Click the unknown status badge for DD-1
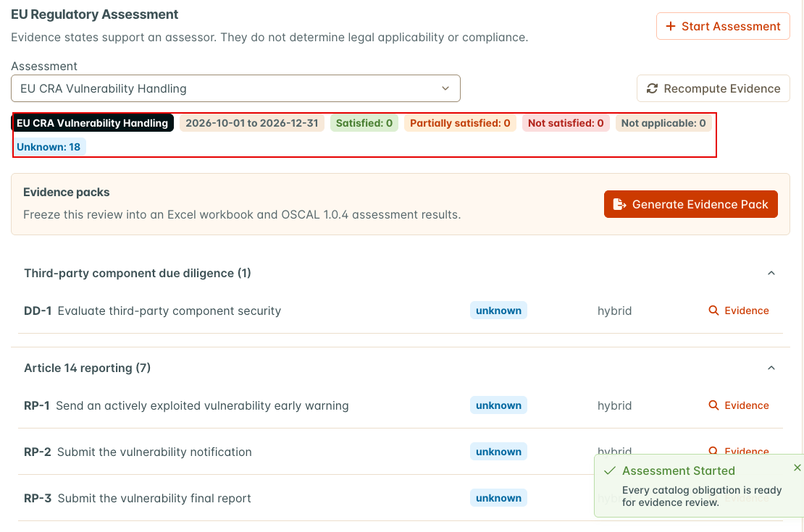Image resolution: width=804 pixels, height=532 pixels. (498, 311)
